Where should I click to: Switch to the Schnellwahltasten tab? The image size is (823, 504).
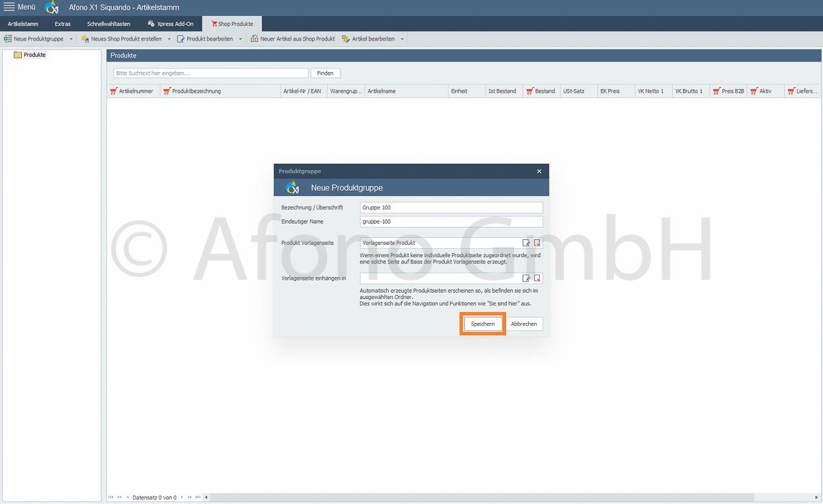point(108,24)
